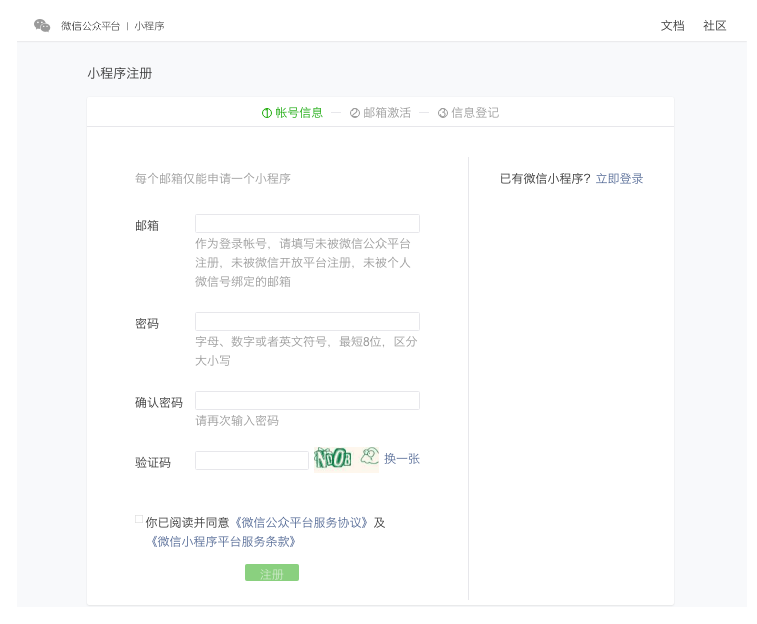Screen dimensions: 757x624
Task: Click 小程序注册 page title
Action: coord(120,73)
